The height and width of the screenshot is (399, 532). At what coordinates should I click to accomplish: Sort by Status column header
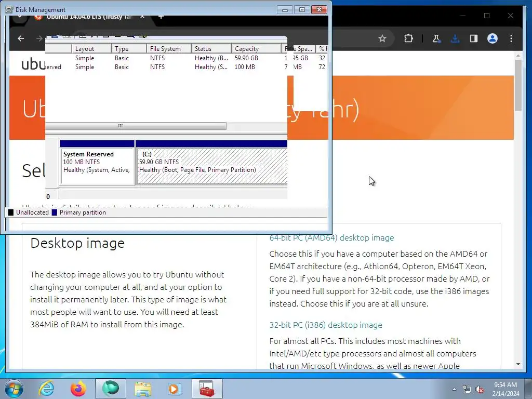(211, 48)
